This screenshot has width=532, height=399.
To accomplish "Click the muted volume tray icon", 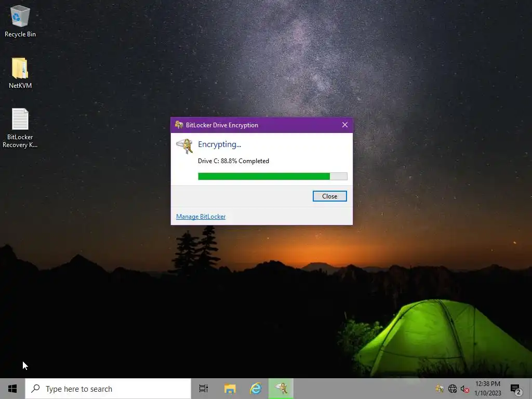I will pyautogui.click(x=465, y=389).
